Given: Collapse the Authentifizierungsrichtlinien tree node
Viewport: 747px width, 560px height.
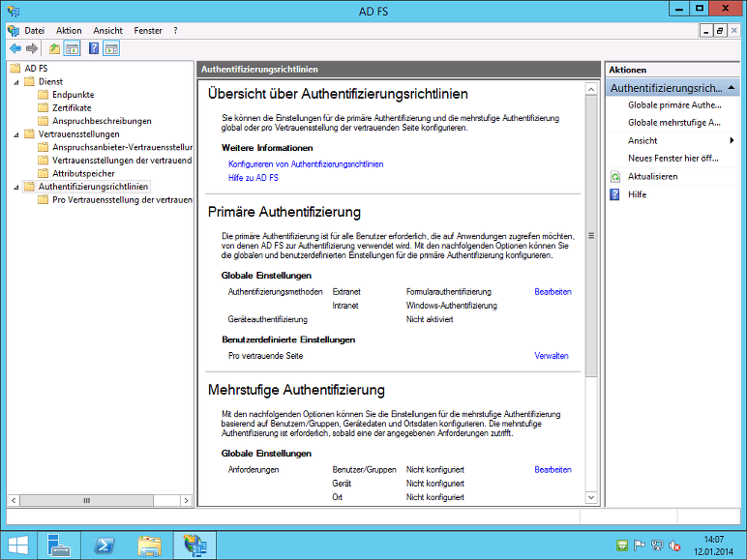Looking at the screenshot, I should tap(16, 187).
